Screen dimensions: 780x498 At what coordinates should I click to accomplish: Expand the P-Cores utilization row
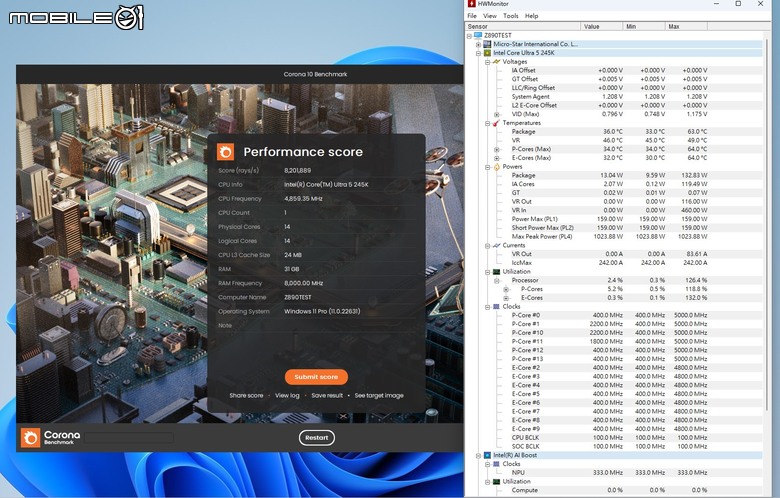click(506, 290)
